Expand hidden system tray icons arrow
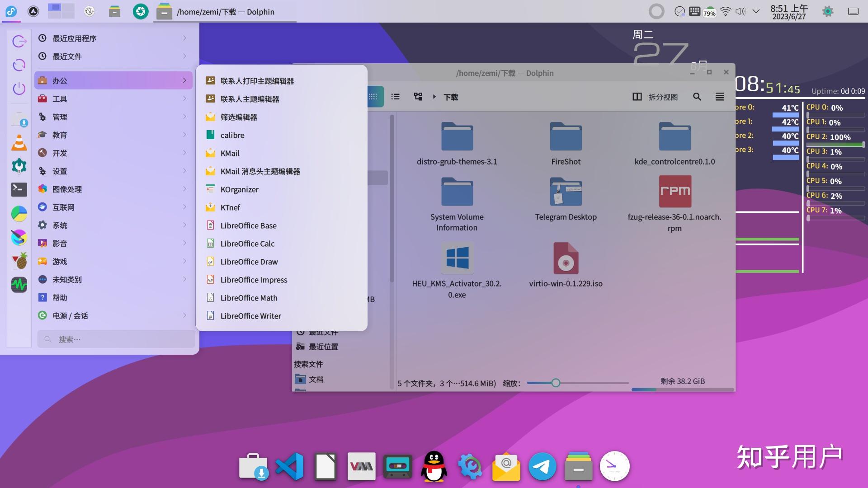 756,11
